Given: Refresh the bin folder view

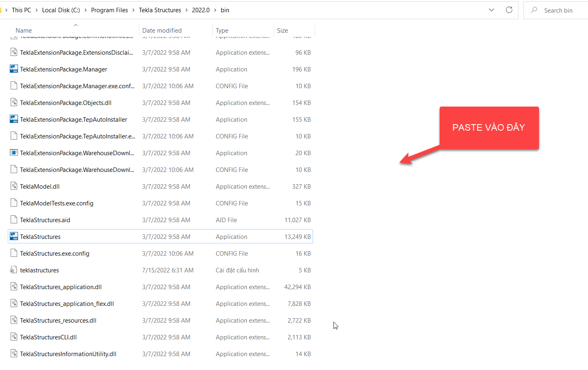Looking at the screenshot, I should point(509,10).
